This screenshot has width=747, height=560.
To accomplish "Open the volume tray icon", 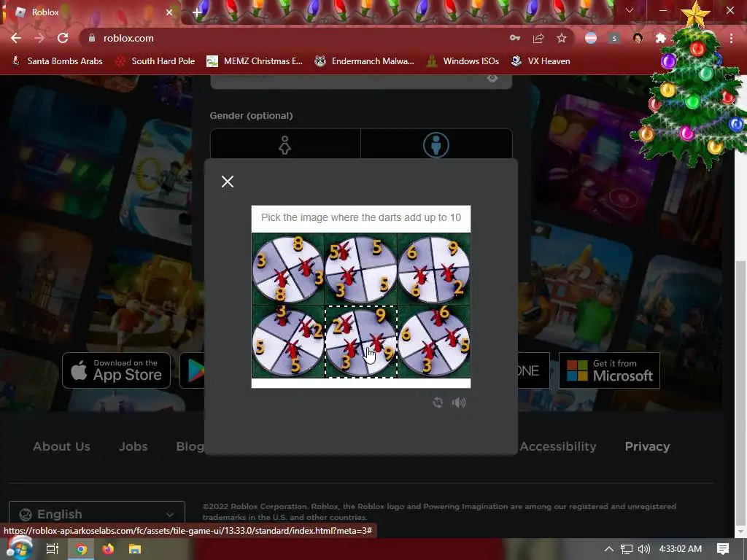I will (x=644, y=549).
